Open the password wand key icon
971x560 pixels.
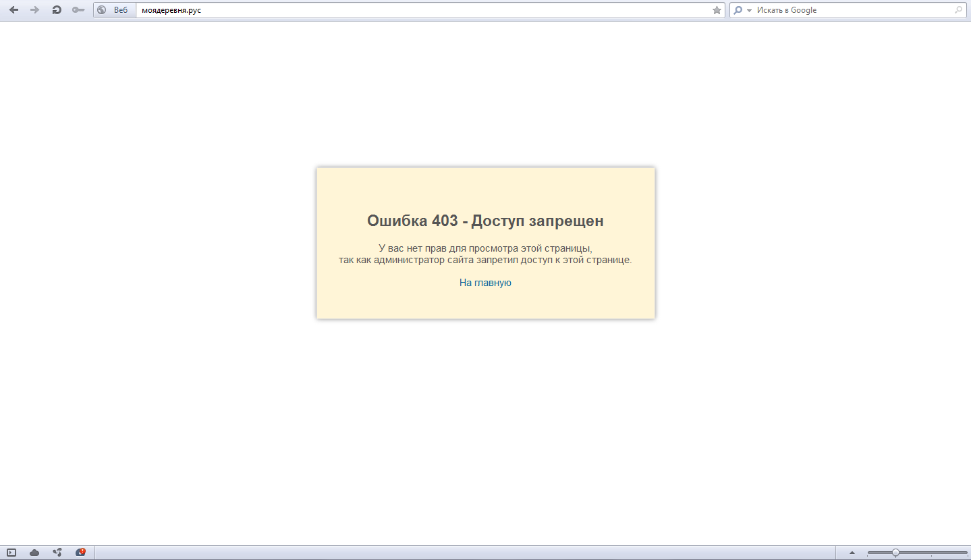point(78,10)
